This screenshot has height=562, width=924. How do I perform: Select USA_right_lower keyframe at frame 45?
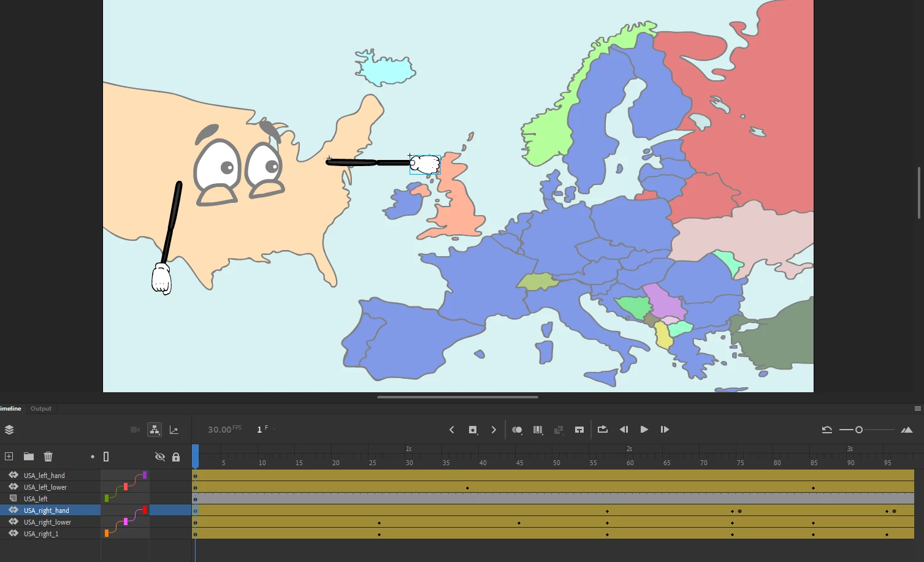coord(519,523)
